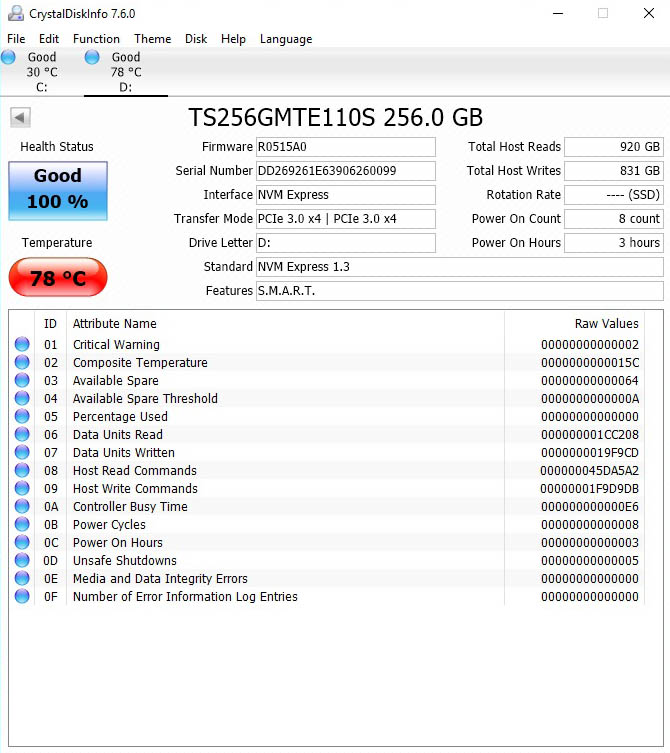Click the Features field S.M.A.R.T.
The width and height of the screenshot is (670, 753).
[460, 291]
